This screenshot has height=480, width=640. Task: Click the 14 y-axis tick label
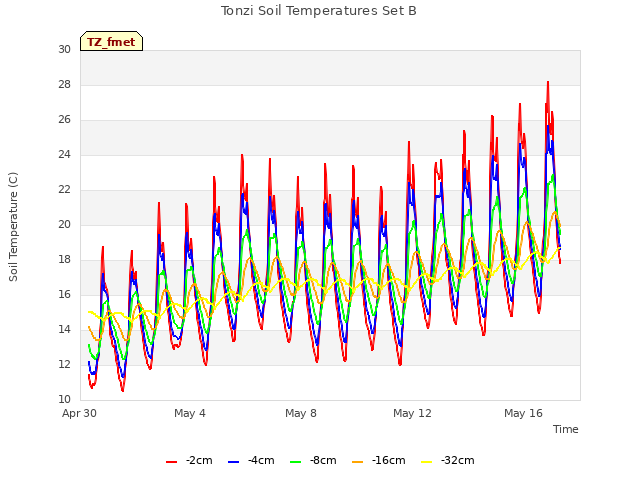pyautogui.click(x=64, y=330)
